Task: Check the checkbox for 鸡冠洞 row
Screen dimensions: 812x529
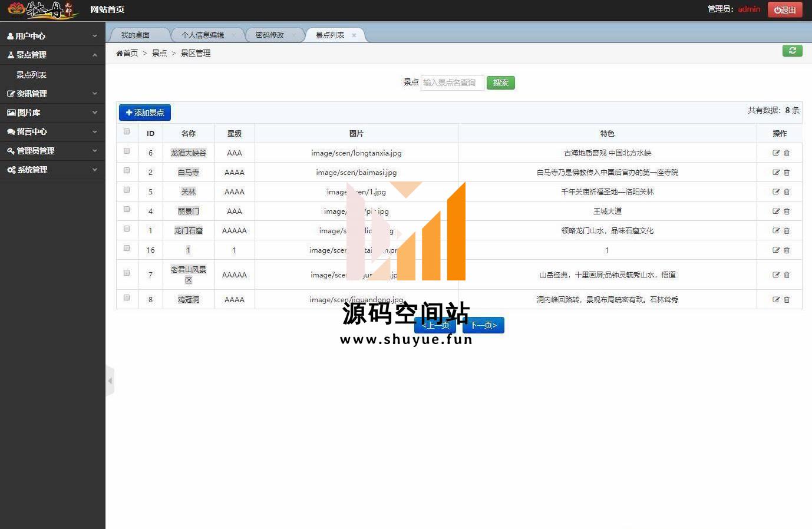Action: tap(127, 297)
